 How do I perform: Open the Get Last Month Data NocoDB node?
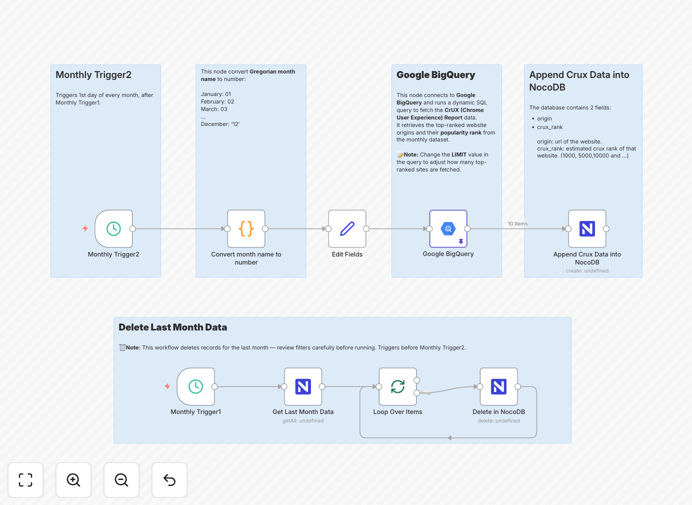pyautogui.click(x=303, y=386)
